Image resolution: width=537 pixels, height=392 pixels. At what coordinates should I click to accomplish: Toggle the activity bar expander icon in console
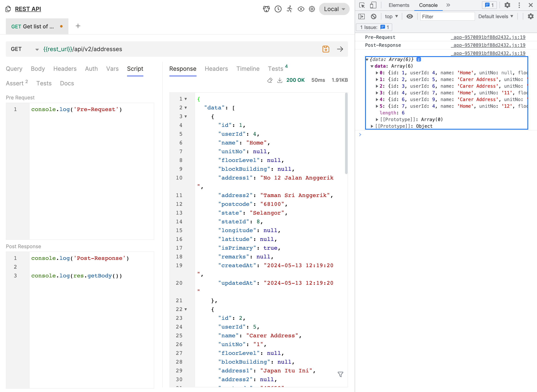point(362,16)
